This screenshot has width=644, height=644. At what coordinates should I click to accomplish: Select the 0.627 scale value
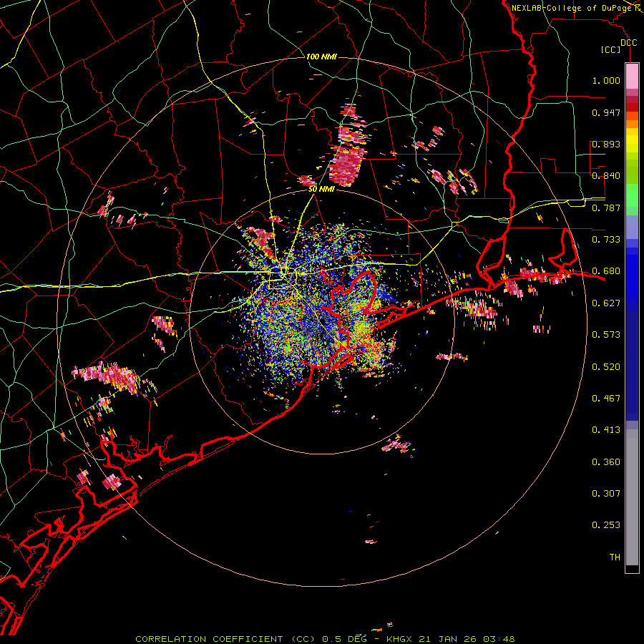[606, 303]
